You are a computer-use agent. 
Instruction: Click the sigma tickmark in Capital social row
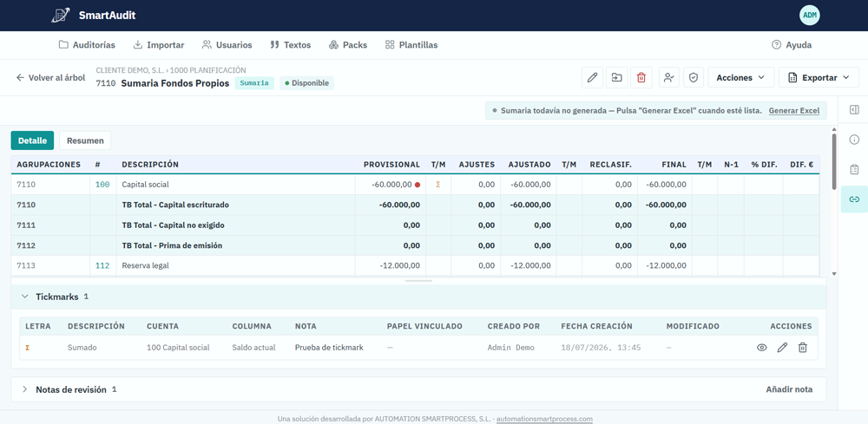pyautogui.click(x=437, y=185)
